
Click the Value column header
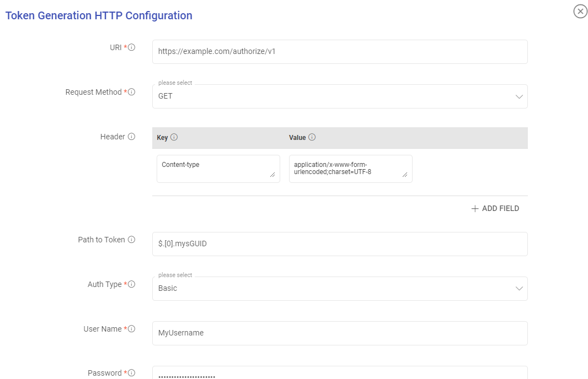tap(297, 138)
